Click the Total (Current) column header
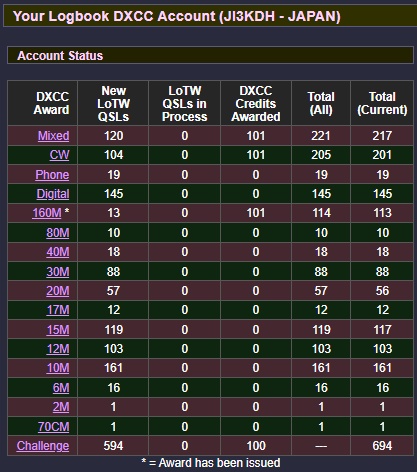Screen dimensions: 417x472 pyautogui.click(x=382, y=103)
